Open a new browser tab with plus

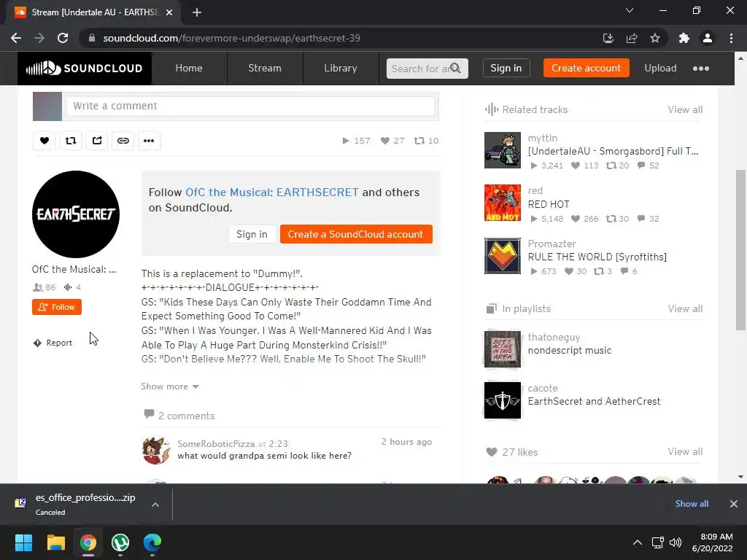click(197, 12)
